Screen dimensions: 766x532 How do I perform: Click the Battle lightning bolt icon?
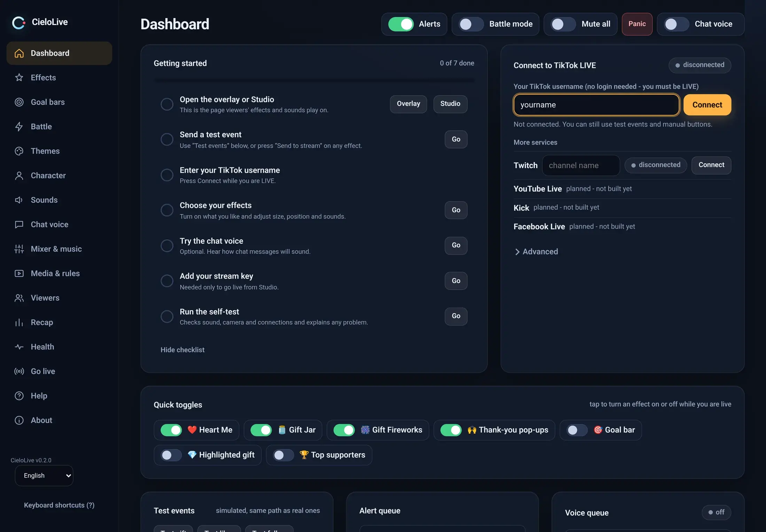coord(19,127)
